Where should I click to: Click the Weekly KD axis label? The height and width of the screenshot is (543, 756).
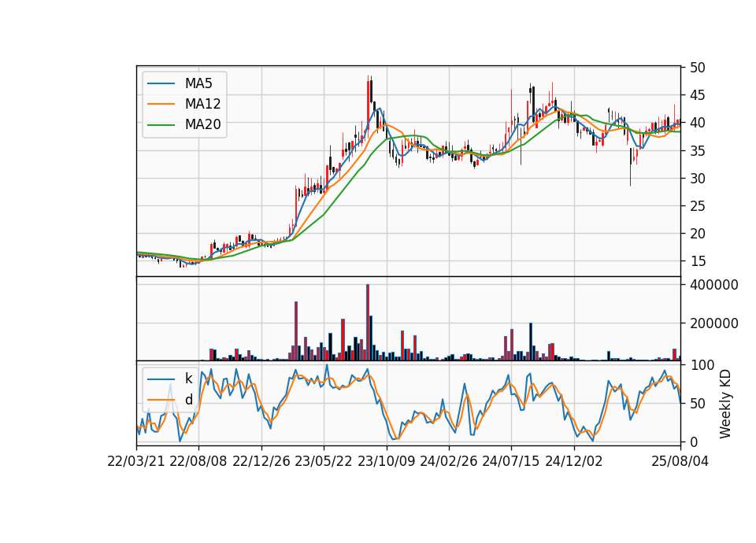pyautogui.click(x=725, y=404)
